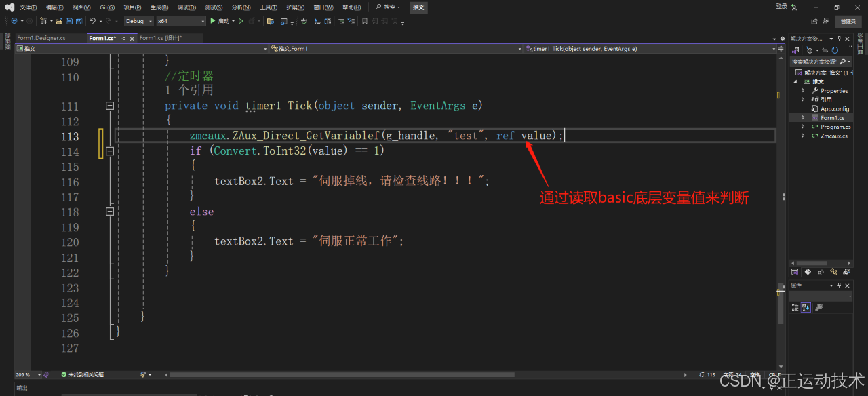
Task: Collapse the else block outline at line 118
Action: [x=110, y=212]
